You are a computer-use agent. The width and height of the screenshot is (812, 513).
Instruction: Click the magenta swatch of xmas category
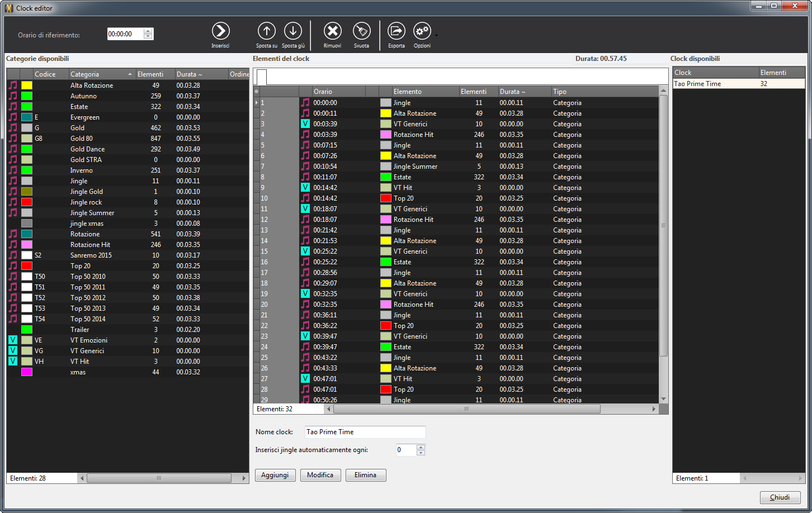coord(27,372)
